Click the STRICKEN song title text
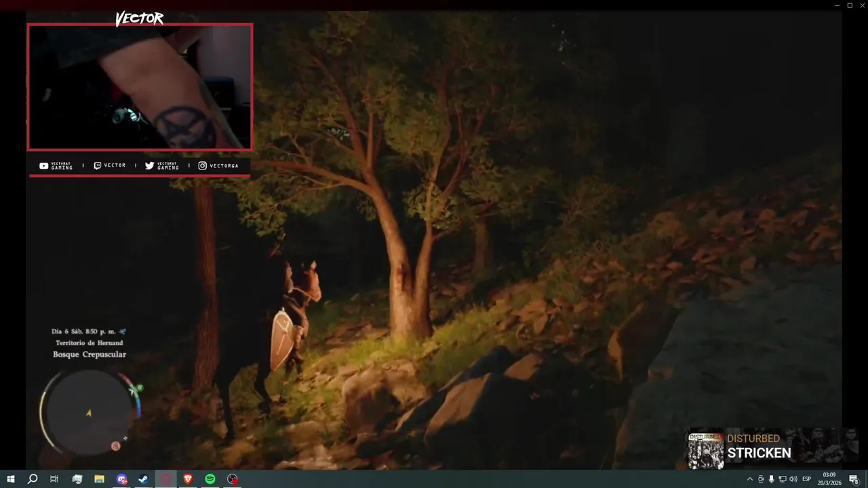 click(x=759, y=453)
